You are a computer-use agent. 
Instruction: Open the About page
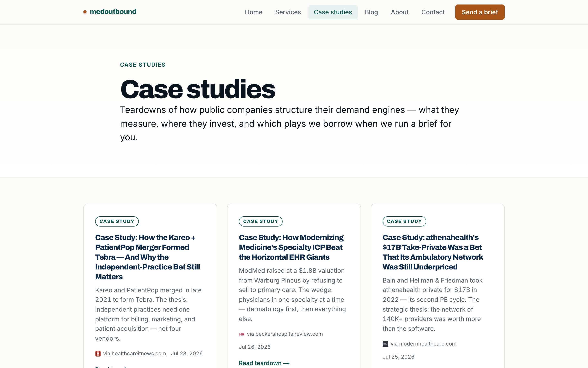click(x=399, y=12)
